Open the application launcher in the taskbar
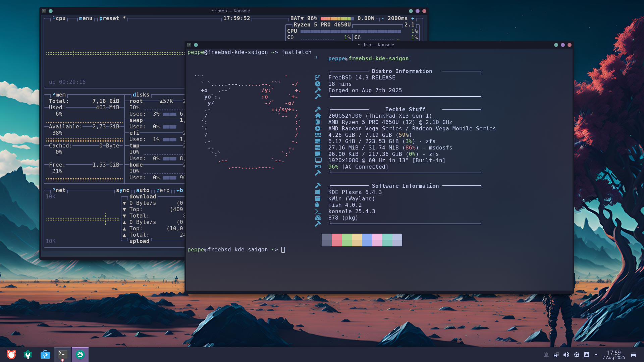 click(11, 355)
